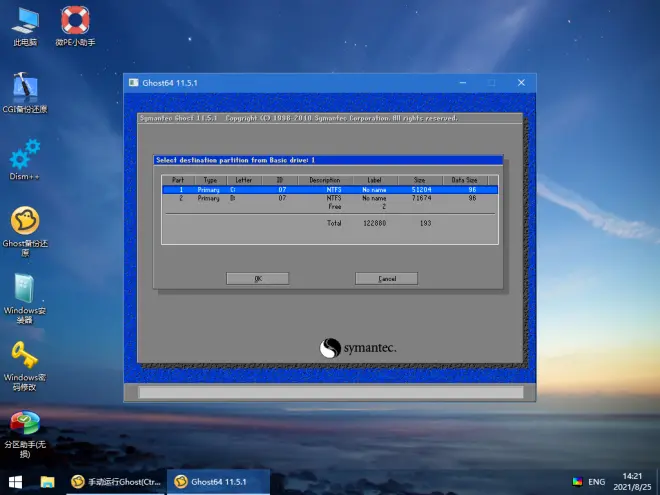Image resolution: width=660 pixels, height=495 pixels.
Task: Click the Description column header
Action: [325, 180]
